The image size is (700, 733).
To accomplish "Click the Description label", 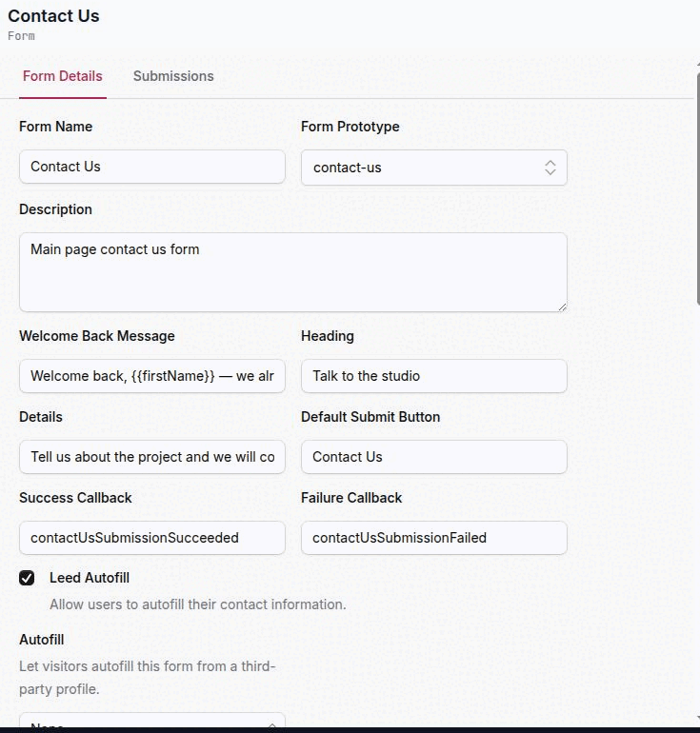I will (55, 209).
